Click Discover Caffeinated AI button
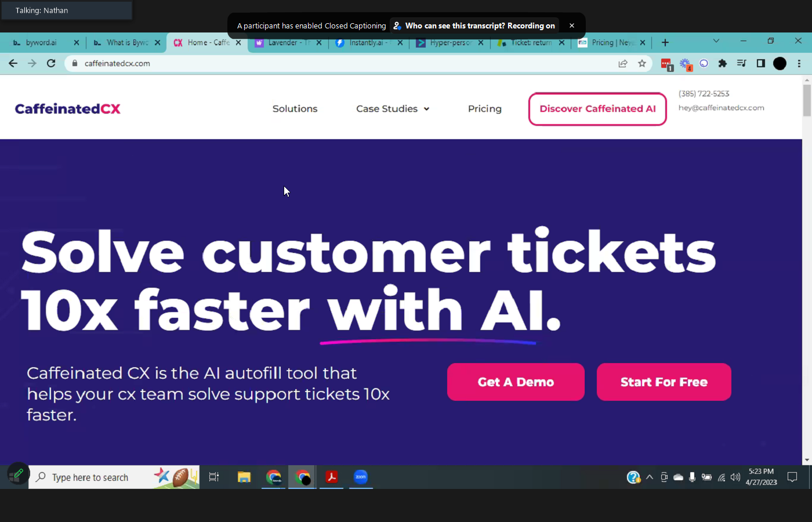Image resolution: width=812 pixels, height=522 pixels. pos(597,108)
